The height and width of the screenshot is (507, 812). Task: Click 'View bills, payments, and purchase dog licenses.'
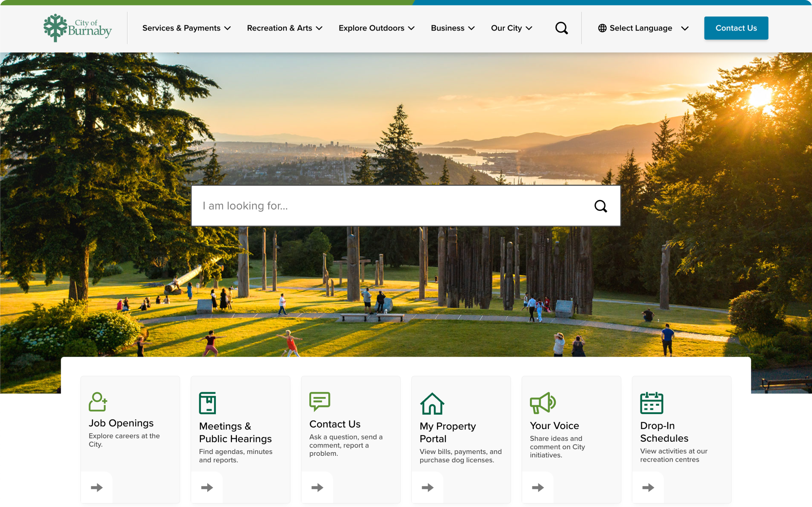tap(461, 455)
